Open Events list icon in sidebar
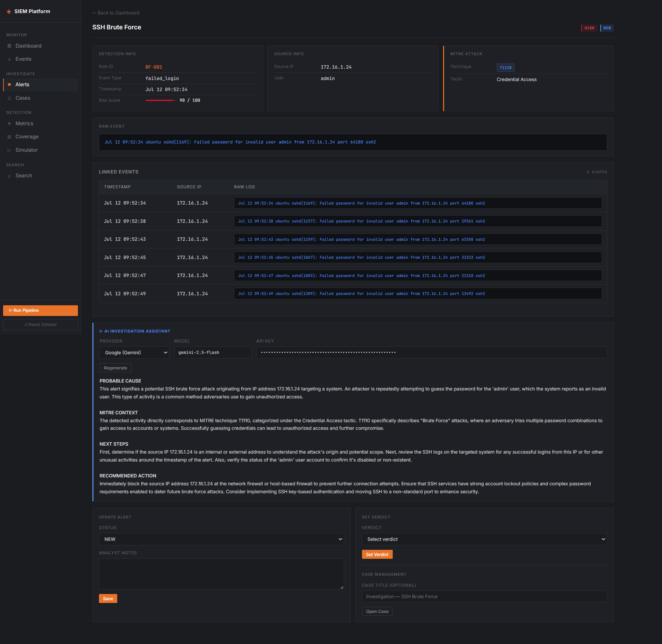The height and width of the screenshot is (644, 662). point(9,59)
